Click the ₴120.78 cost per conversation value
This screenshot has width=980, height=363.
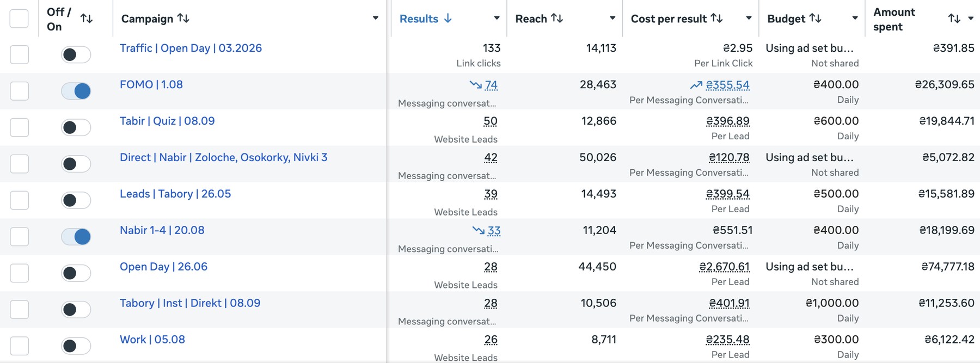(x=729, y=158)
